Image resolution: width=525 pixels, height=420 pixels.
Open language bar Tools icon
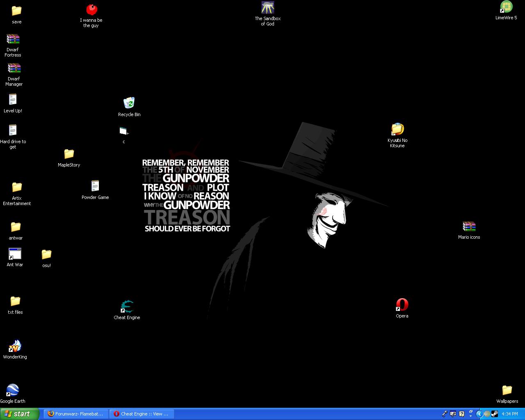coord(453,414)
